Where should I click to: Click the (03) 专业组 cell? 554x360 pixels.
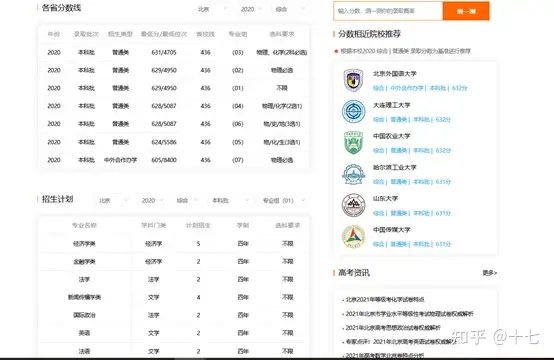click(238, 52)
